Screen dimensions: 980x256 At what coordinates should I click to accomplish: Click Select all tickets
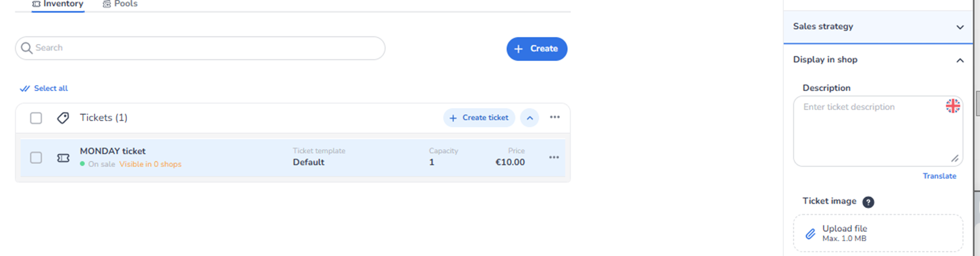pos(44,89)
